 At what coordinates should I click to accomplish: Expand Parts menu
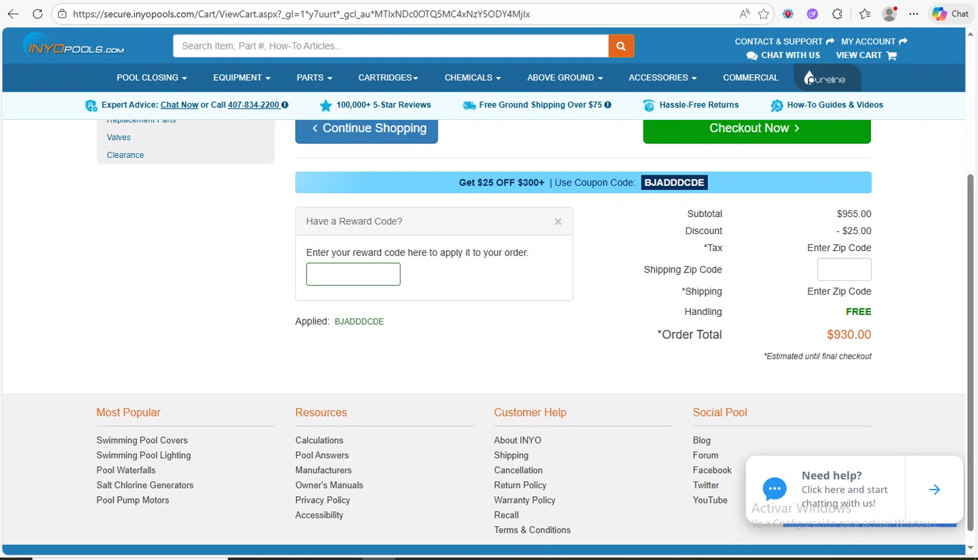[x=314, y=78]
